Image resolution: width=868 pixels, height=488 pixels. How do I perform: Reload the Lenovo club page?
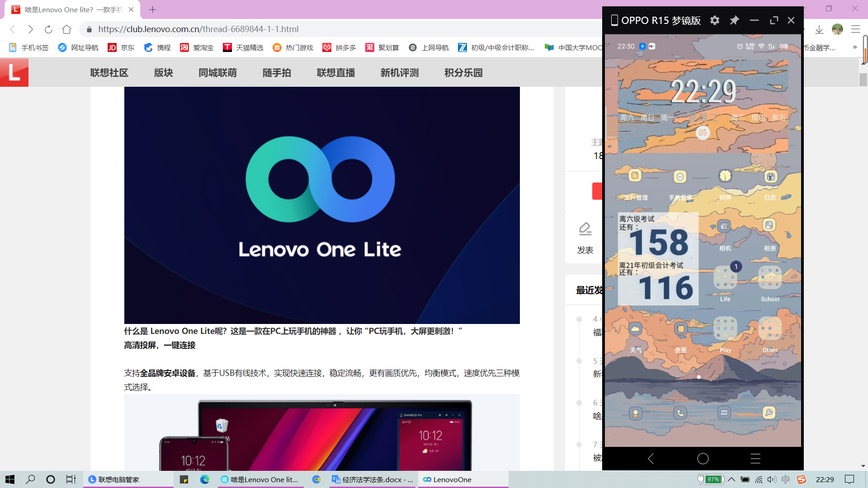pos(48,29)
